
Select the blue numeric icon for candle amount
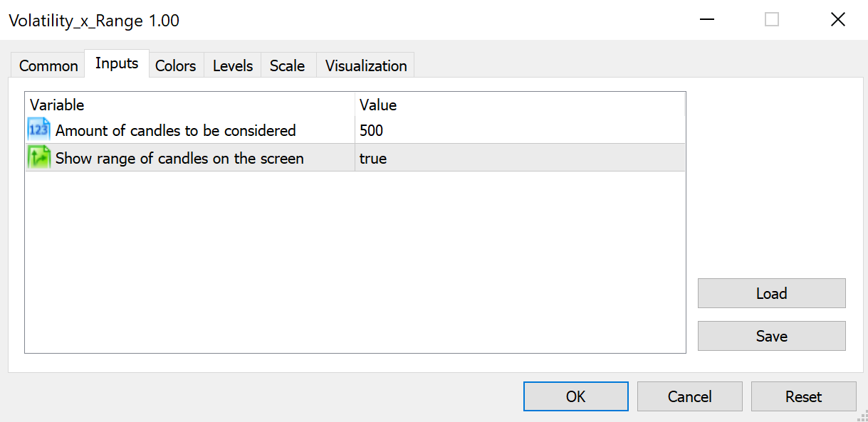[38, 129]
